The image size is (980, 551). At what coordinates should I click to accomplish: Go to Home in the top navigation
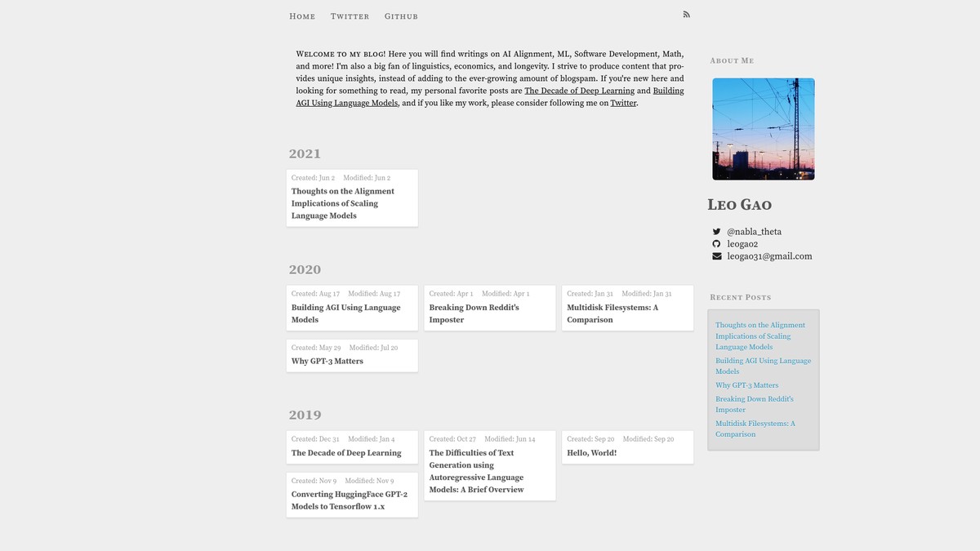302,16
